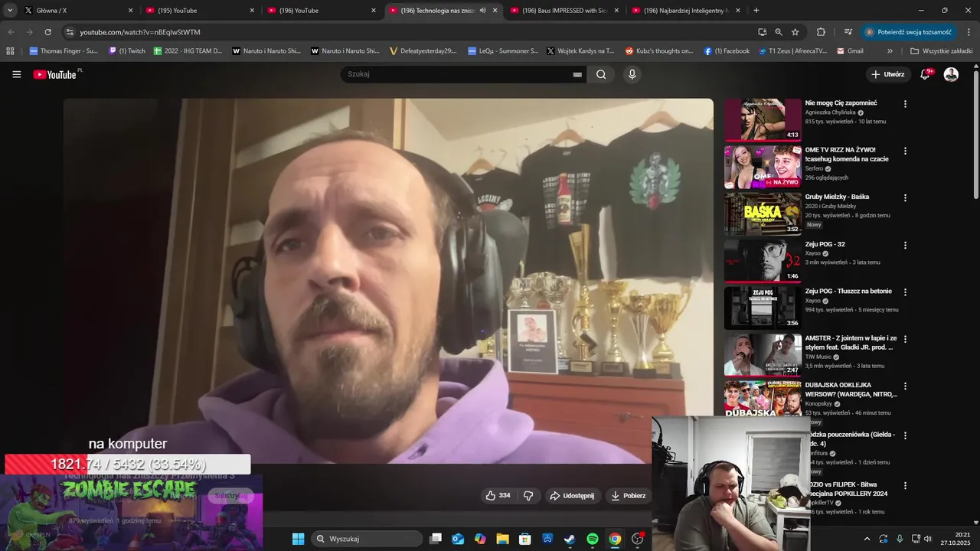Open the Twitch bookmark
This screenshot has height=551, width=980.
point(127,51)
